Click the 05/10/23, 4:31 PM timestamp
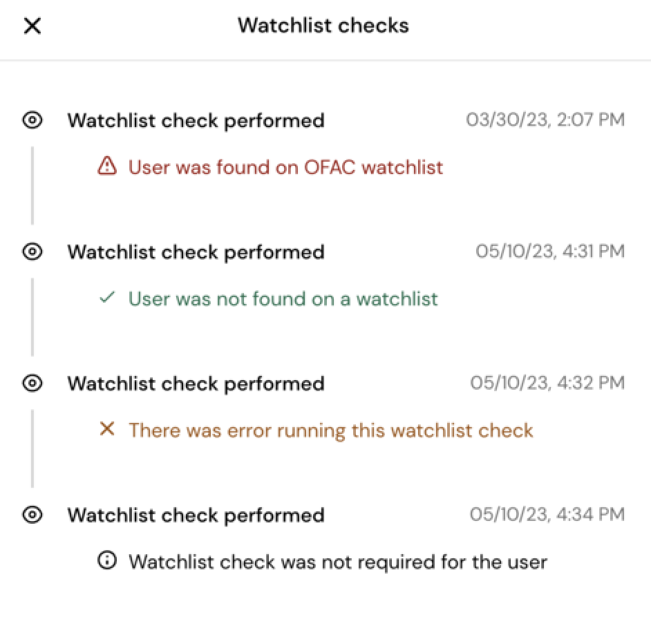The width and height of the screenshot is (651, 644). click(549, 252)
